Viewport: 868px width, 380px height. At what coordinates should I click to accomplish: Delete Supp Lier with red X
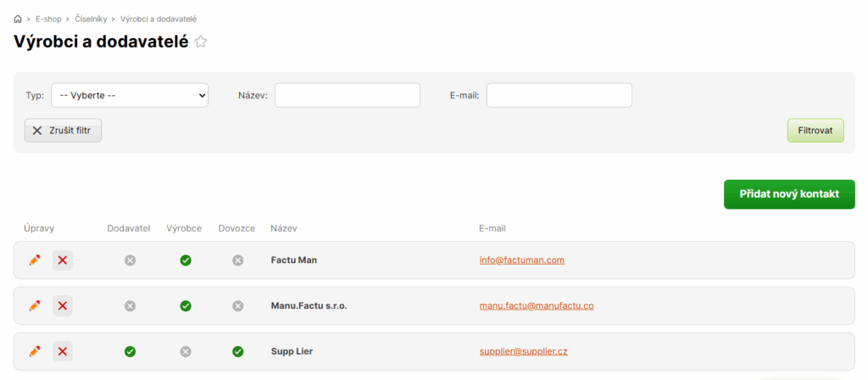click(x=63, y=351)
